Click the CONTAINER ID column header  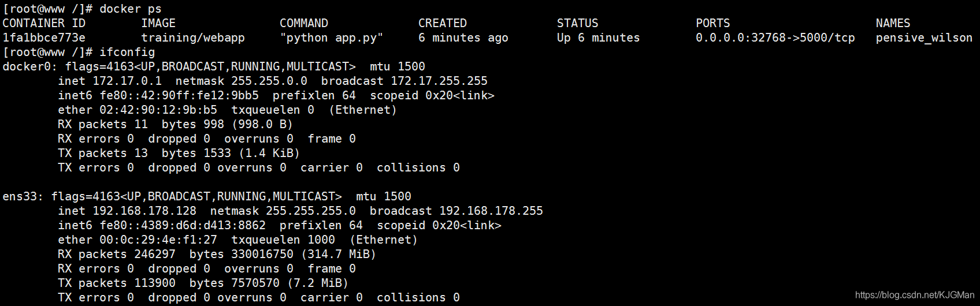click(x=44, y=23)
